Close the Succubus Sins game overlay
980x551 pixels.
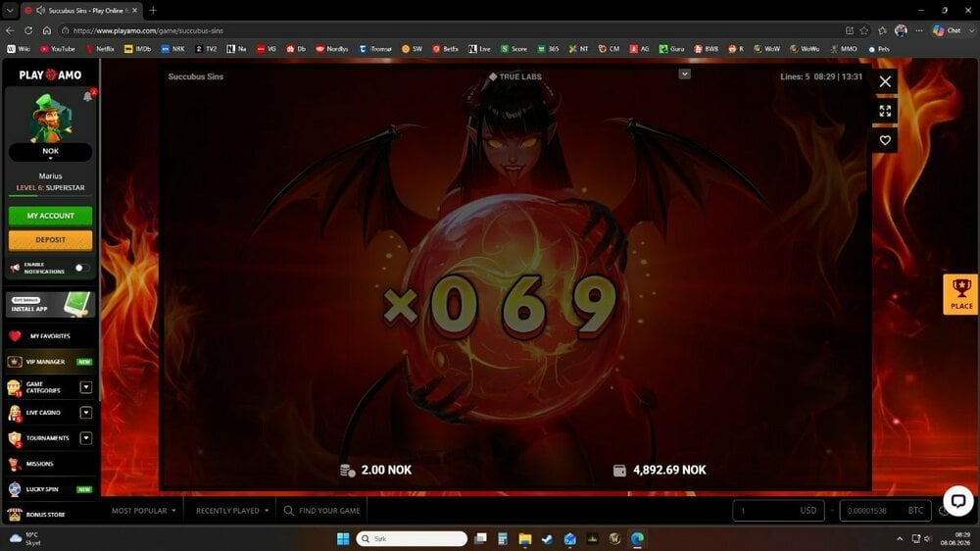[885, 81]
